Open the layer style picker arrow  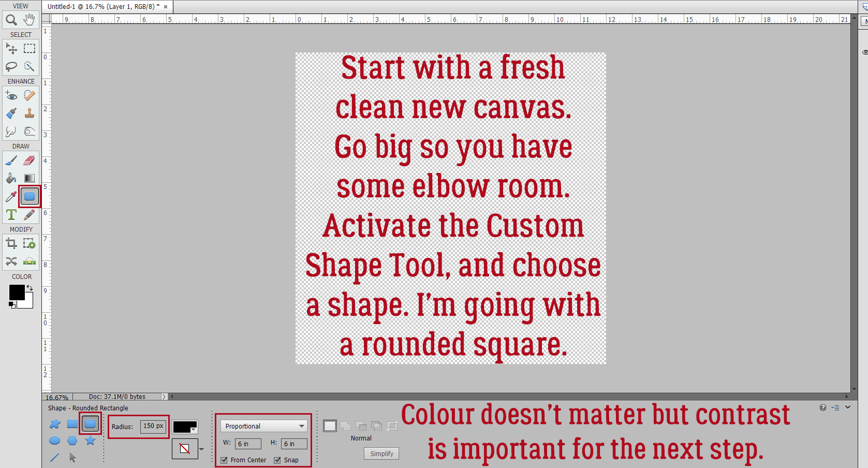[x=202, y=449]
